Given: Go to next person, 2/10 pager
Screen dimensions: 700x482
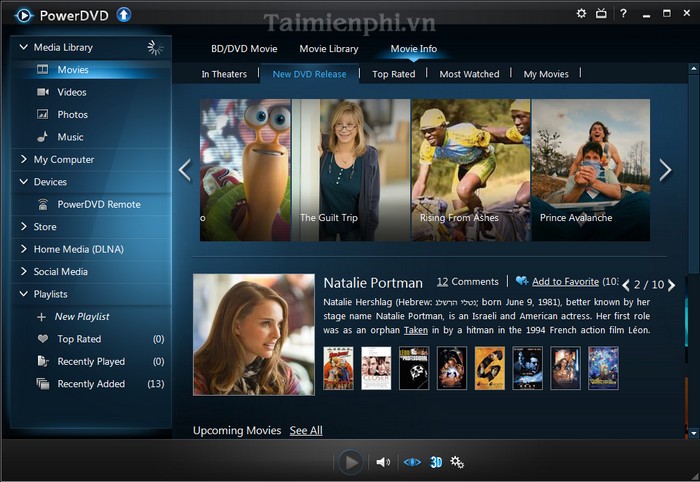Looking at the screenshot, I should click(671, 285).
